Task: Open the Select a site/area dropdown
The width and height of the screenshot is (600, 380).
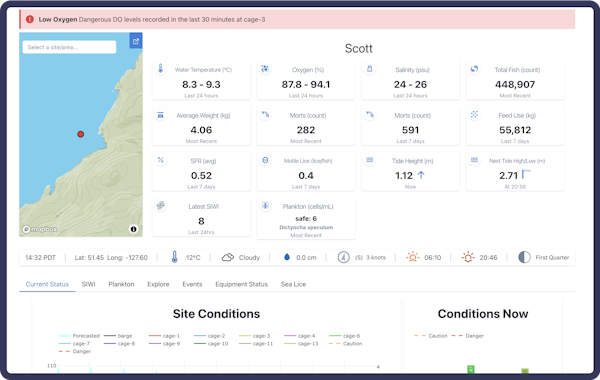Action: point(69,47)
